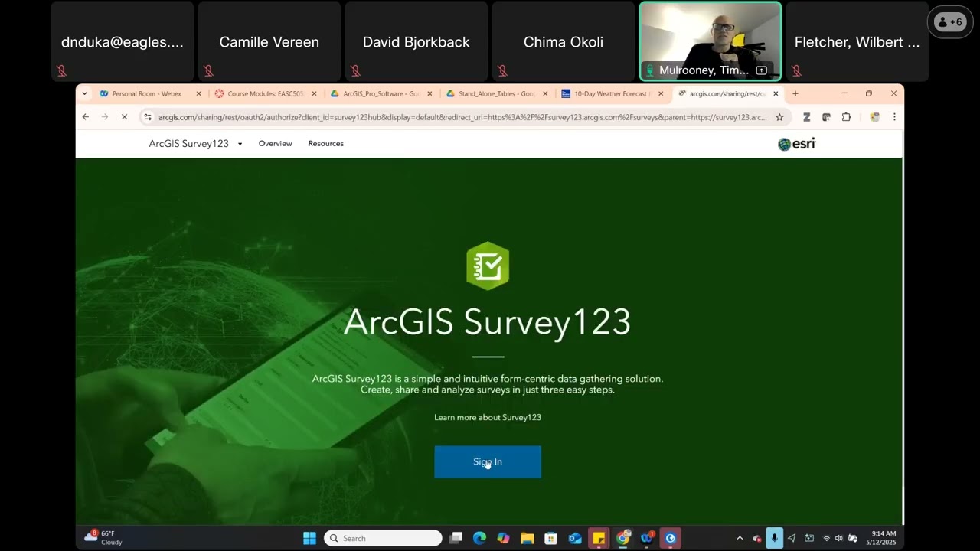The height and width of the screenshot is (551, 980).
Task: Click the share indicator on Mulrooney's tile
Action: [x=762, y=70]
